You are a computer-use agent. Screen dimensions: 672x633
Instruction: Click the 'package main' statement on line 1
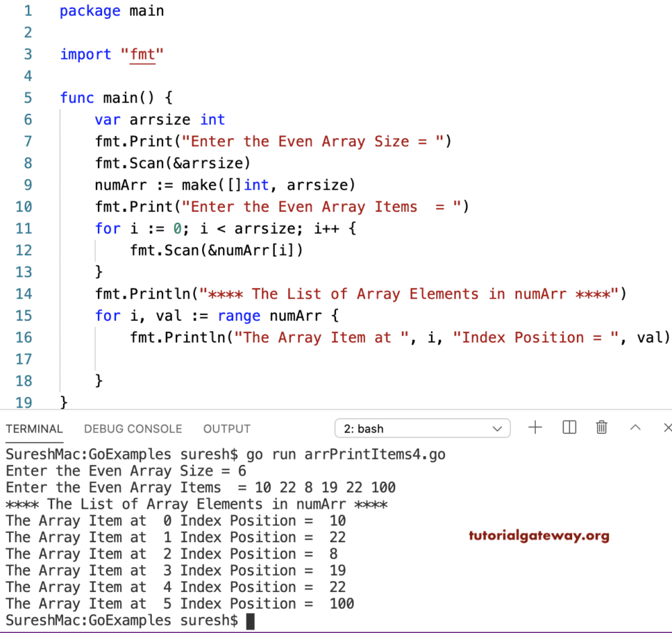coord(111,10)
